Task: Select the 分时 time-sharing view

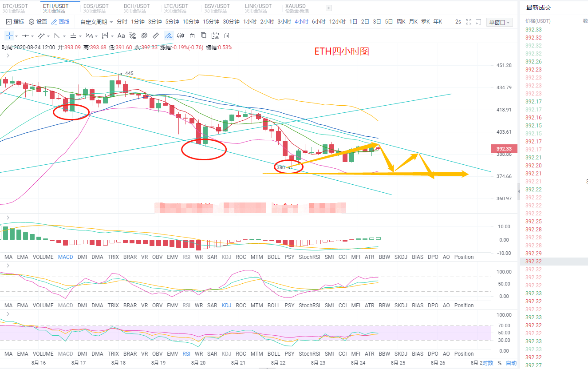Action: click(x=122, y=22)
